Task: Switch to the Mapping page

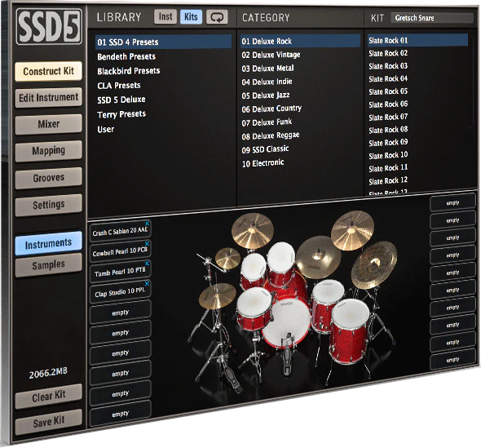Action: (x=48, y=151)
